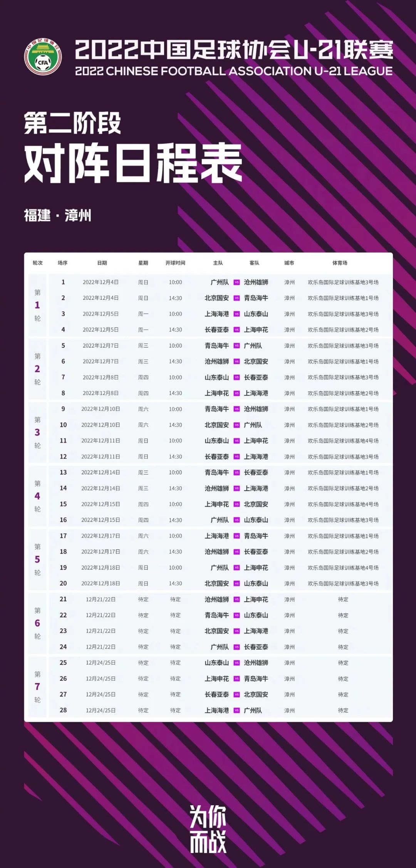Click the CFA association logo emblem

tap(43, 57)
